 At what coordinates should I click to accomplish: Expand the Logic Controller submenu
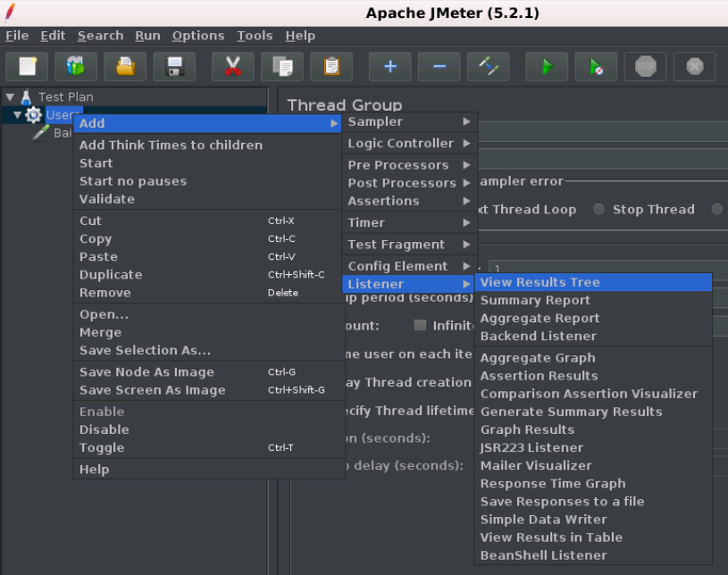pos(410,144)
